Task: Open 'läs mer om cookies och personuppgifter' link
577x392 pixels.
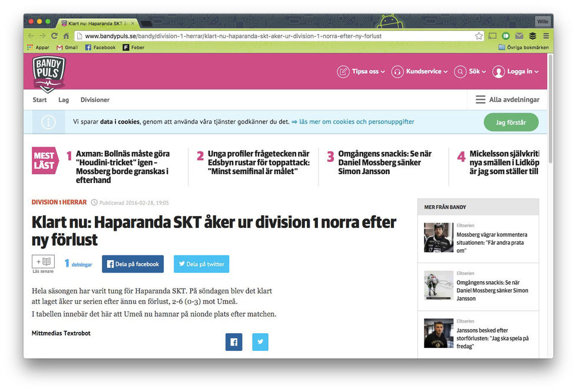Action: tap(356, 122)
